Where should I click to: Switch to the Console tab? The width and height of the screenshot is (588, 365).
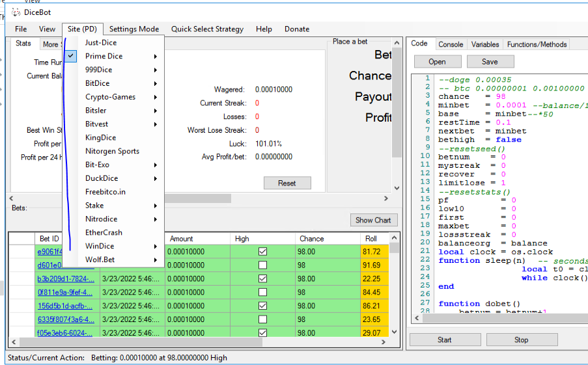451,44
